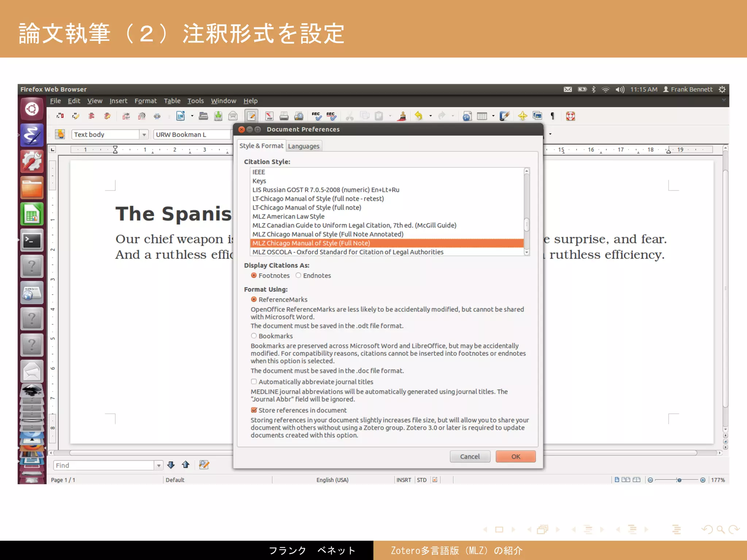Click the Format Paintbrush icon
Screen dimensions: 747x560
click(x=402, y=116)
